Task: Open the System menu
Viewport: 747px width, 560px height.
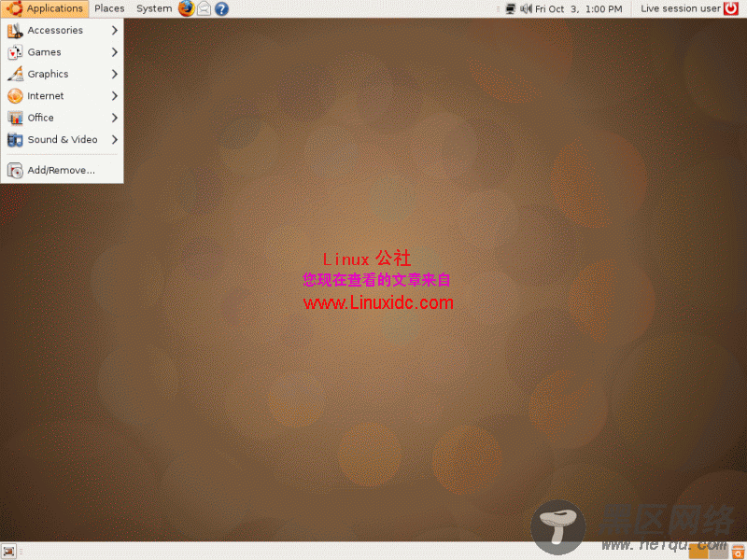Action: [x=154, y=8]
